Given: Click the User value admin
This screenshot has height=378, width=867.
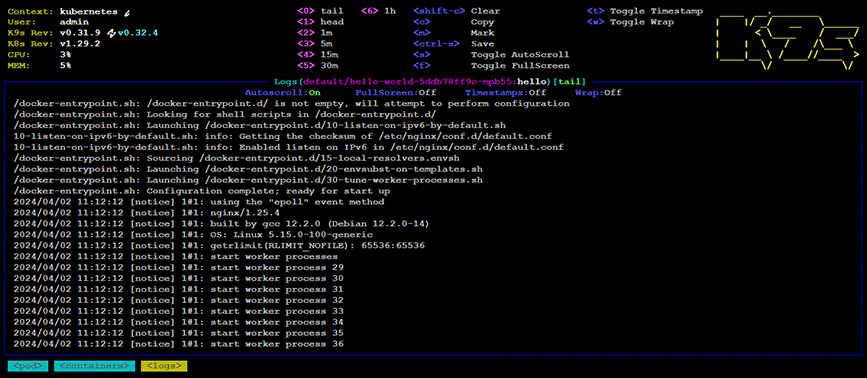Looking at the screenshot, I should click(74, 22).
